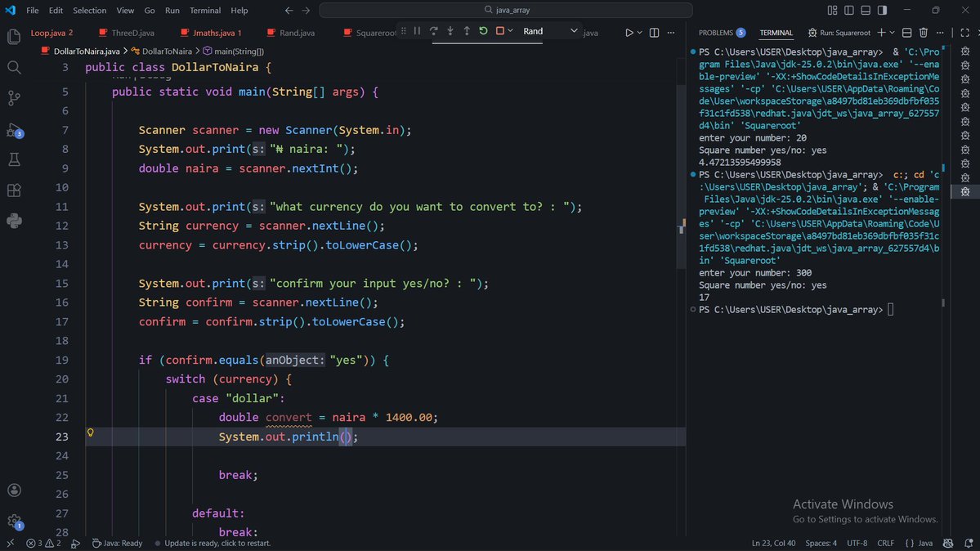Click the Step Over debug icon

(x=434, y=31)
